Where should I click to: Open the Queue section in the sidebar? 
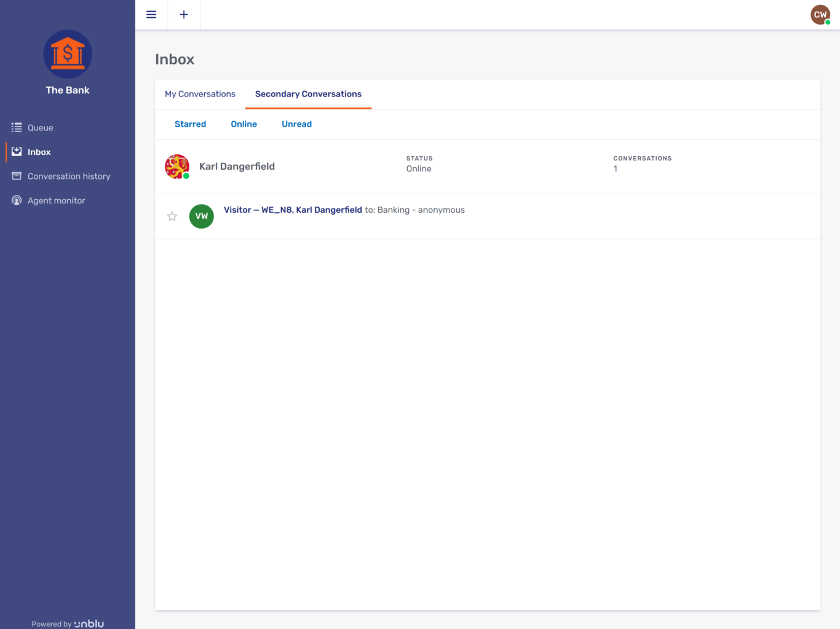40,127
